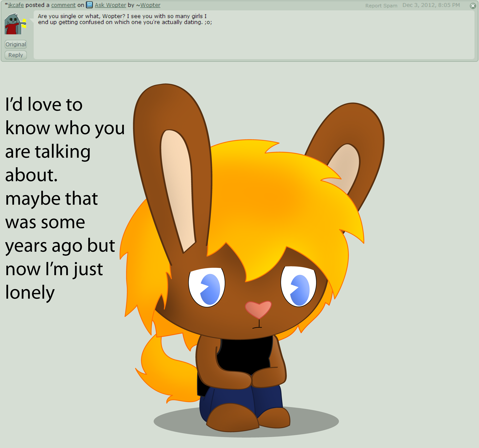
Task: Open the Ask Wopter deviation link
Action: point(110,5)
